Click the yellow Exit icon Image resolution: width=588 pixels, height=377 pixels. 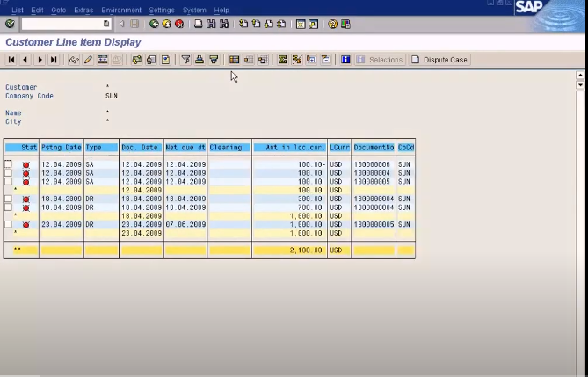click(166, 24)
